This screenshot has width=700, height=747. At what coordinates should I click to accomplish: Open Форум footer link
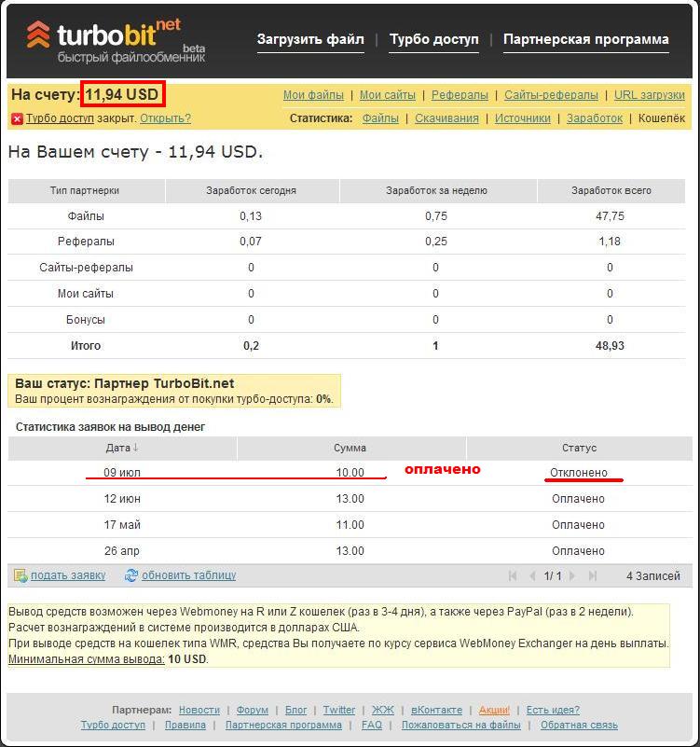point(252,711)
